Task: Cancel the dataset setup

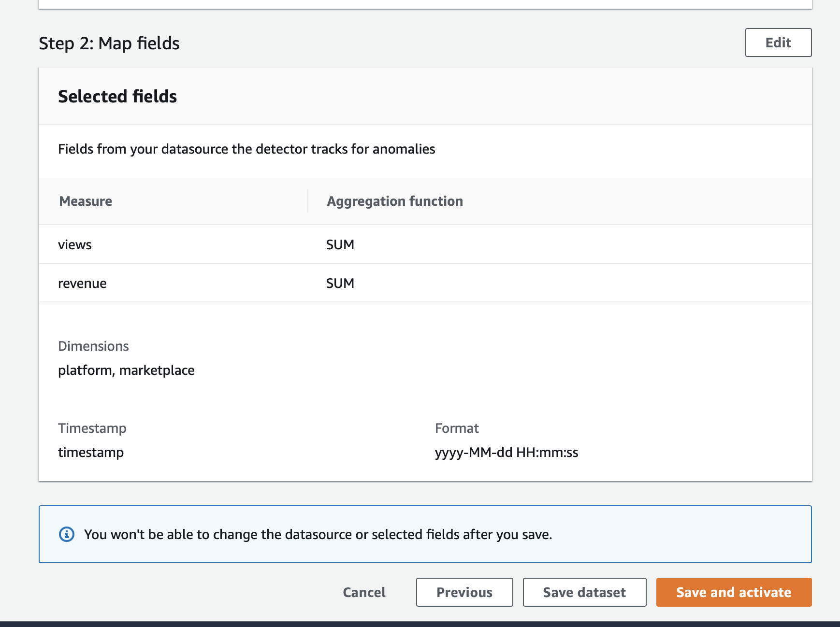Action: point(364,592)
